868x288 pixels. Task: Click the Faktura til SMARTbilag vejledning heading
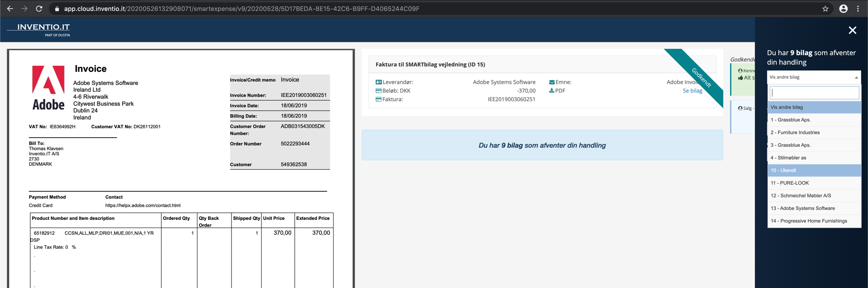430,65
